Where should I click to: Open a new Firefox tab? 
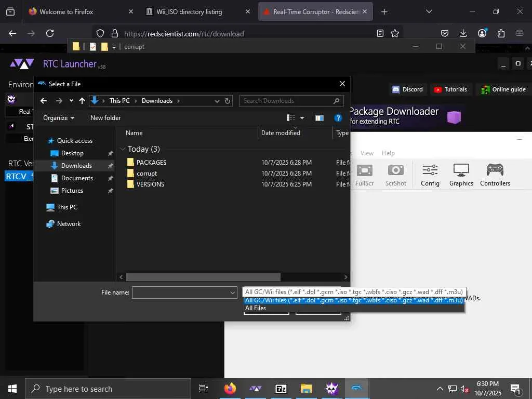pyautogui.click(x=384, y=12)
